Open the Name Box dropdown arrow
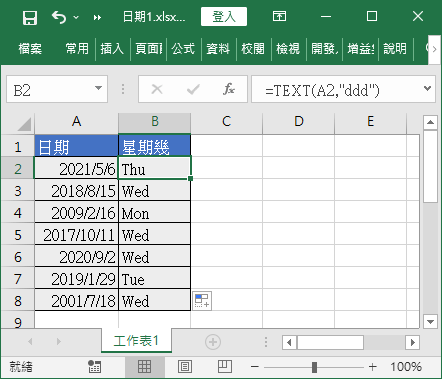 tap(98, 88)
